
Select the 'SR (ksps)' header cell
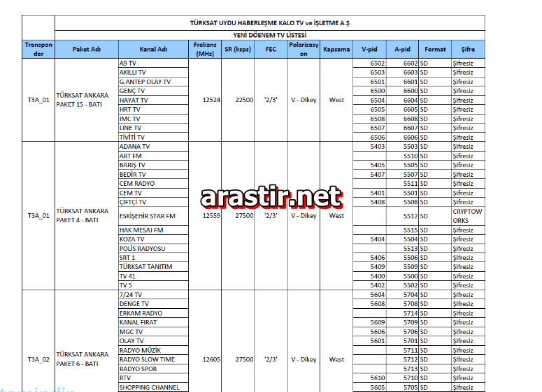(238, 49)
